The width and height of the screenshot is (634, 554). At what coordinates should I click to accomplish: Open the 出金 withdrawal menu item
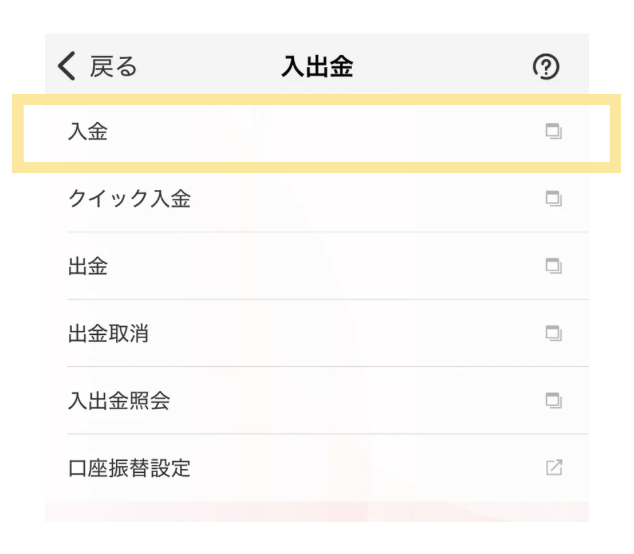coord(88,266)
